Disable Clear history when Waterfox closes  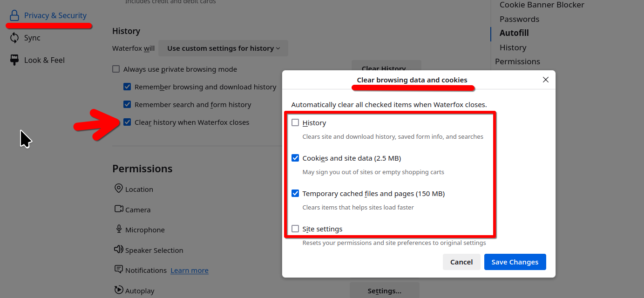click(127, 122)
